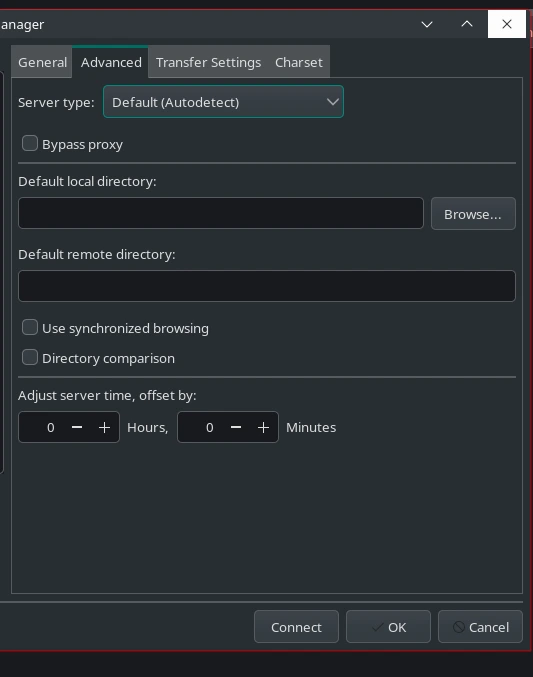The width and height of the screenshot is (533, 677).
Task: Click the Default remote directory field
Action: [x=267, y=286]
